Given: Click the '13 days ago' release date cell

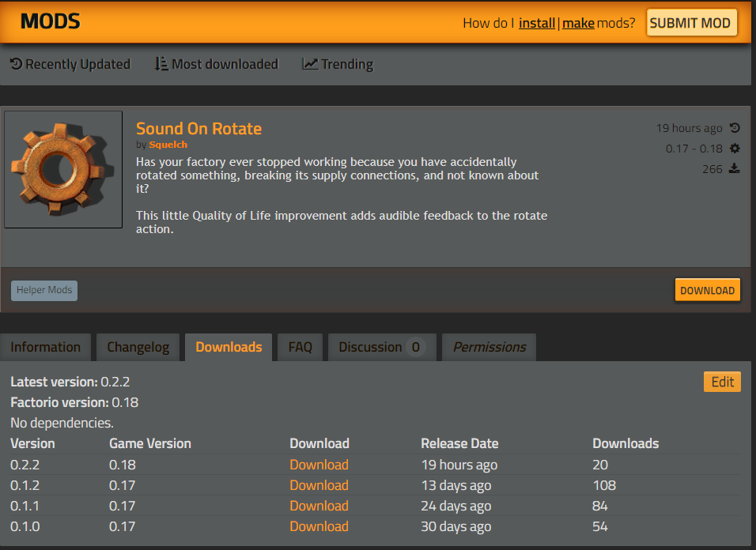Looking at the screenshot, I should click(456, 485).
